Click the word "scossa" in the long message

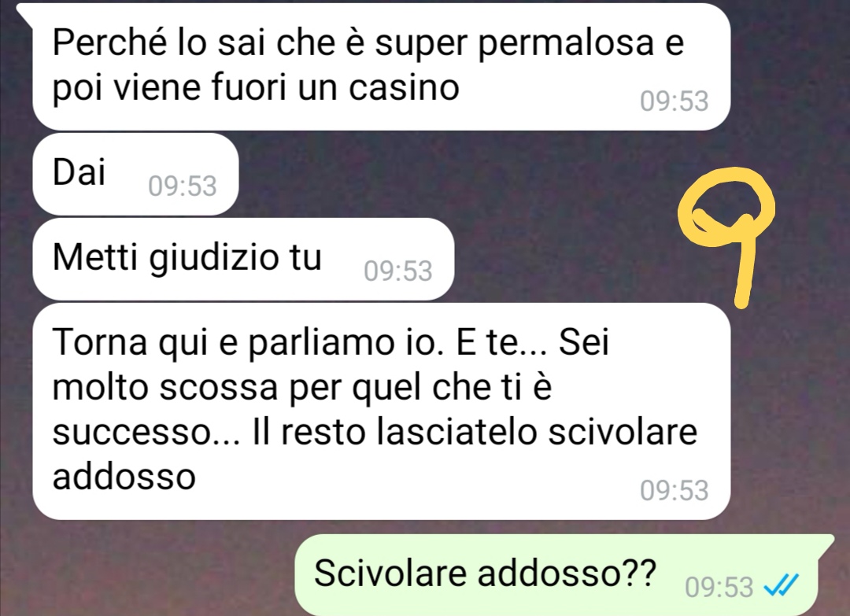pos(219,389)
